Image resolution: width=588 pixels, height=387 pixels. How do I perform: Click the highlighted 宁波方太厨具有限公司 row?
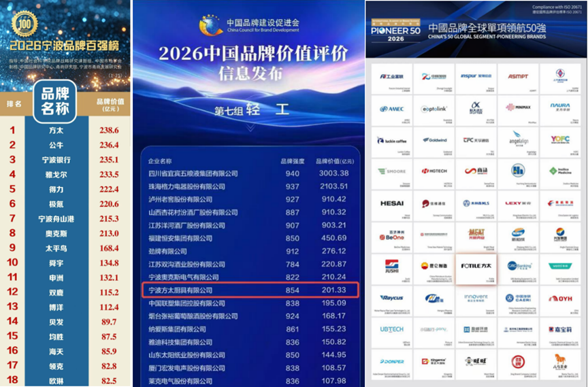[250, 290]
